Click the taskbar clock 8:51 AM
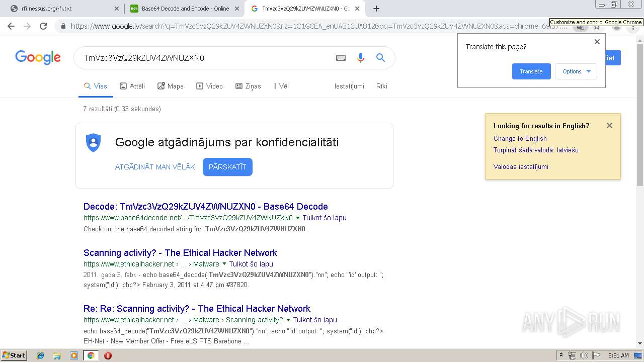The width and height of the screenshot is (644, 362). [618, 355]
